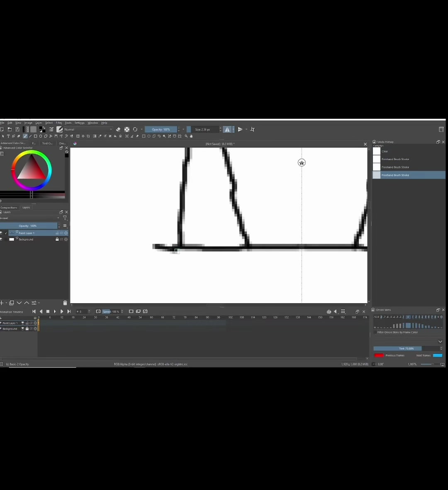The height and width of the screenshot is (490, 448).
Task: Open the Edit menu
Action: click(x=10, y=123)
